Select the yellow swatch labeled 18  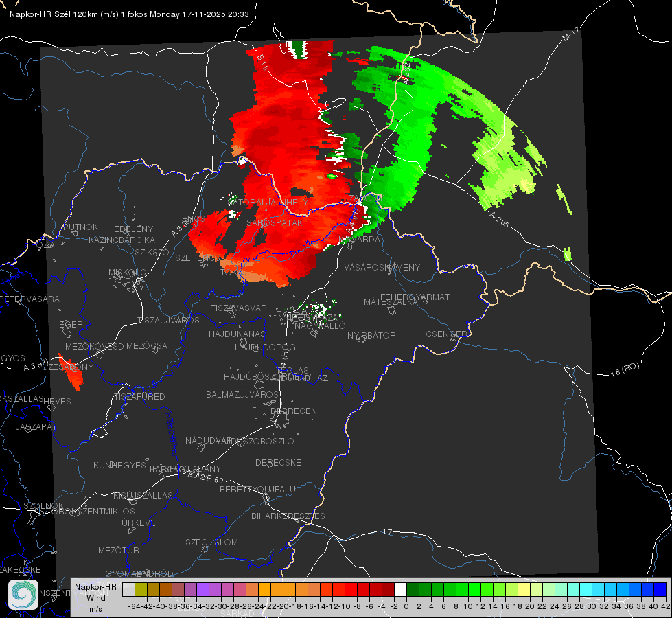[524, 589]
